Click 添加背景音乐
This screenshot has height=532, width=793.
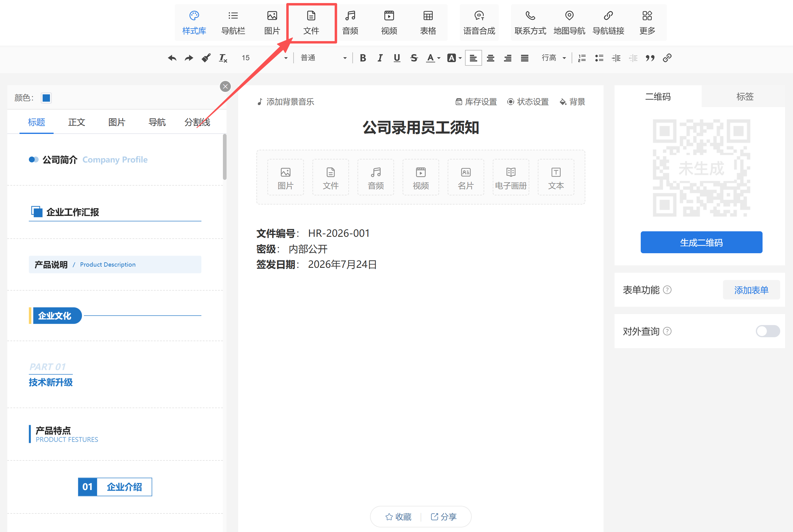285,102
